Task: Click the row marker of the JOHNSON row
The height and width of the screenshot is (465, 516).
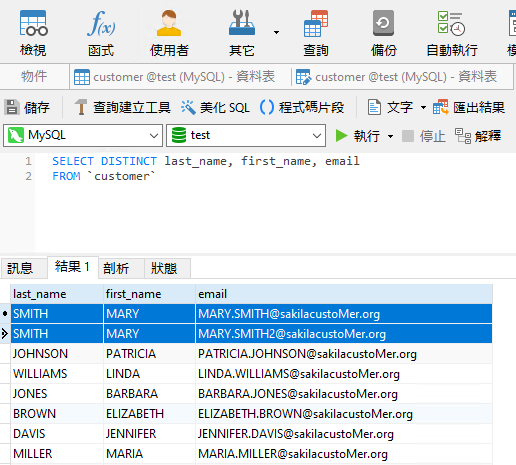Action: (x=5, y=354)
